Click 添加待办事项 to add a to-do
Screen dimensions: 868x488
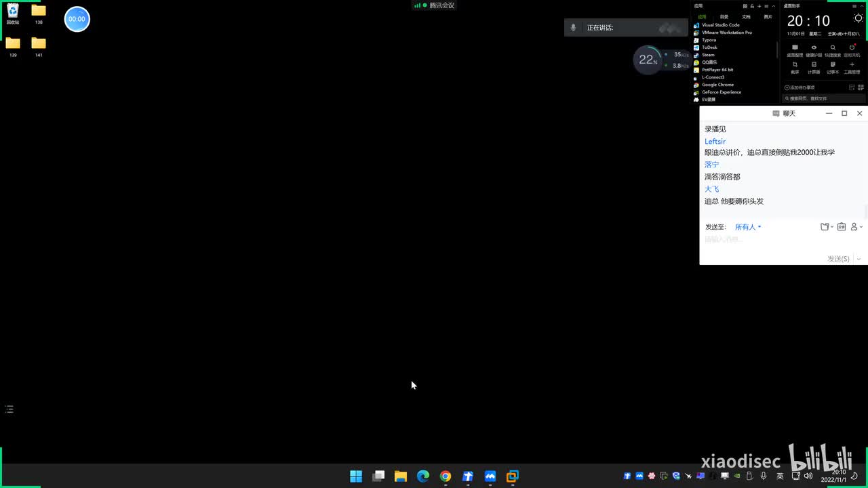(x=800, y=87)
